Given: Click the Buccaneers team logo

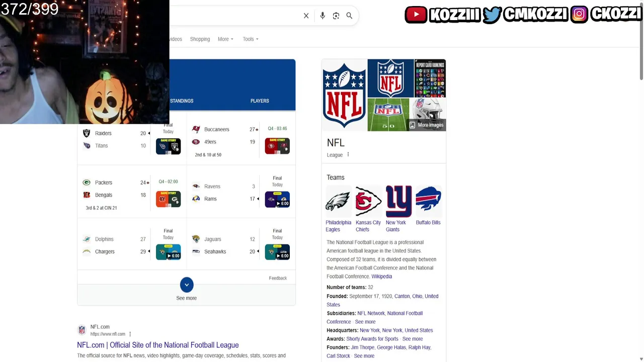Looking at the screenshot, I should coord(196,130).
